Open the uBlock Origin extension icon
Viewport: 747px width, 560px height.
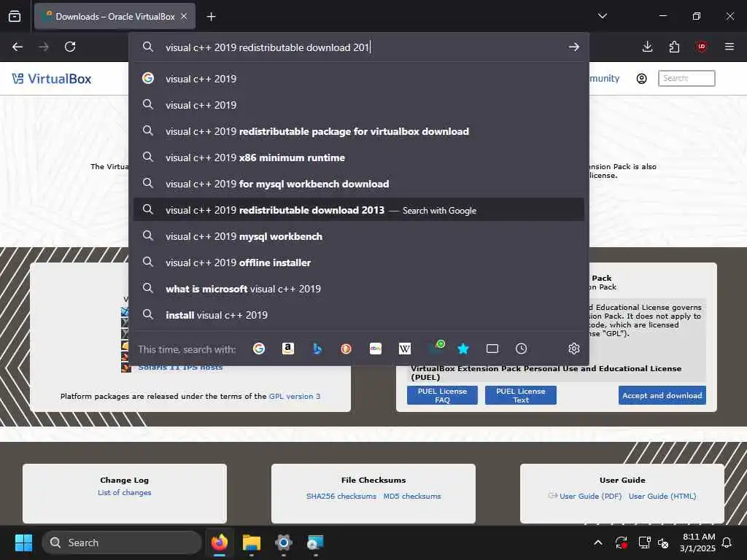pyautogui.click(x=701, y=47)
